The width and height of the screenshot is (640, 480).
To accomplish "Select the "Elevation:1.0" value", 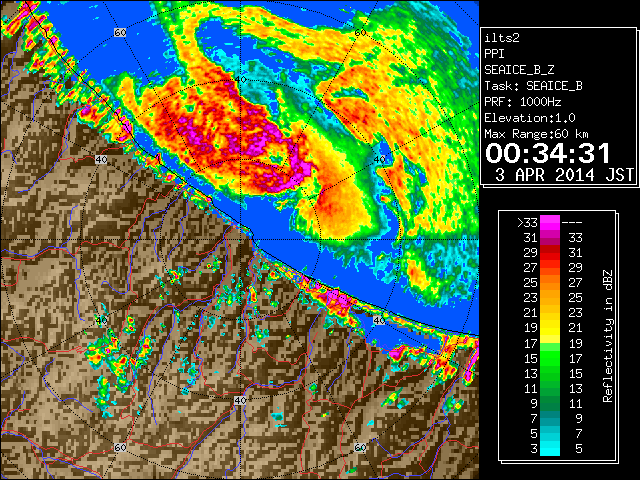I will (x=530, y=118).
